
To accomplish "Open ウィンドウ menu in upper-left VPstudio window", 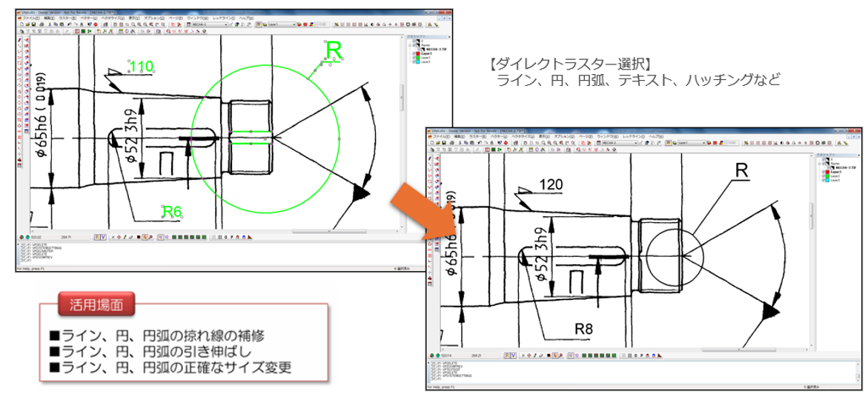I will tap(198, 18).
